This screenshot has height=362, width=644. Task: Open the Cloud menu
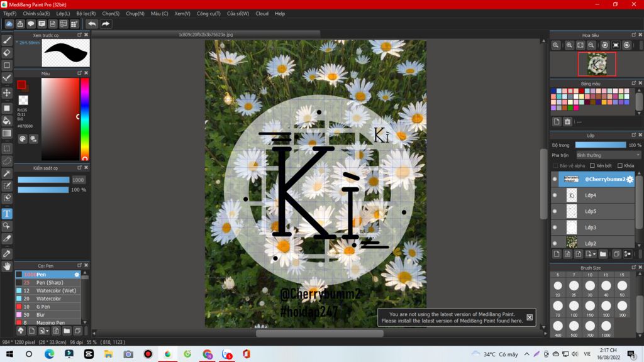tap(262, 14)
